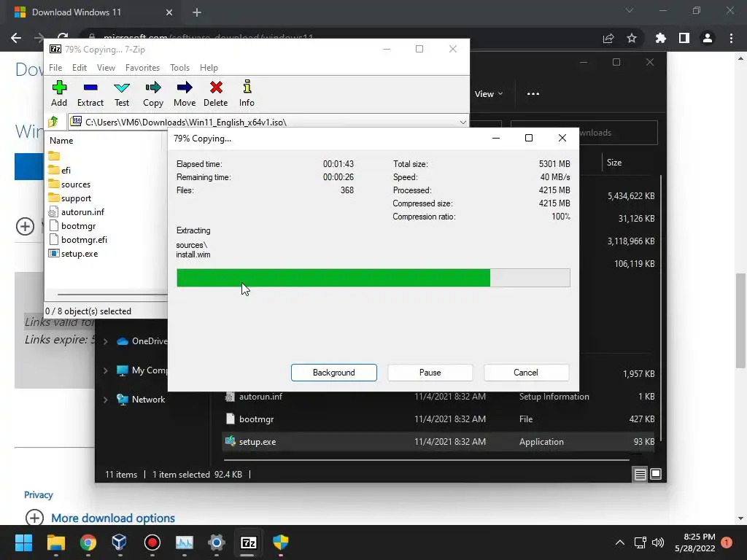
Task: Cancel the copying operation
Action: tap(526, 373)
